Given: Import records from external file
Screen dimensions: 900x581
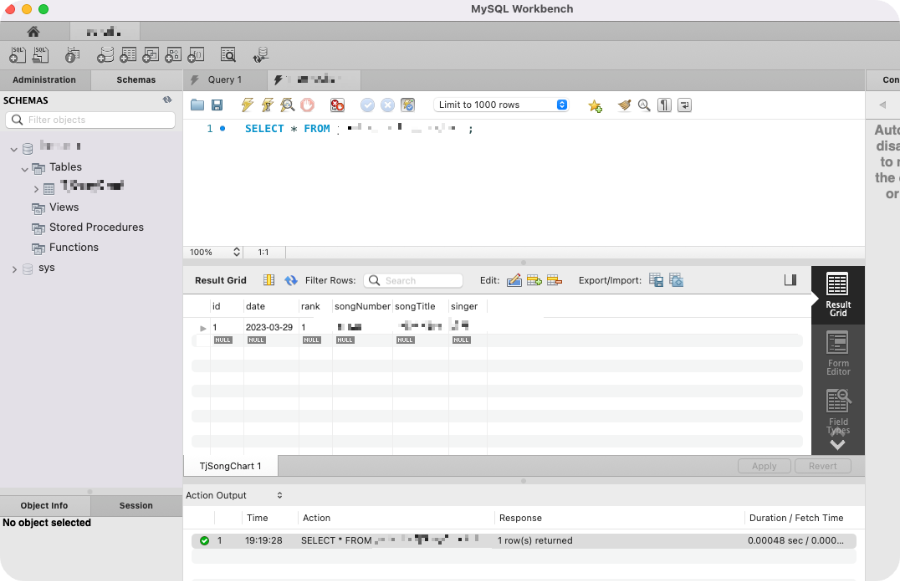Looking at the screenshot, I should coord(676,280).
